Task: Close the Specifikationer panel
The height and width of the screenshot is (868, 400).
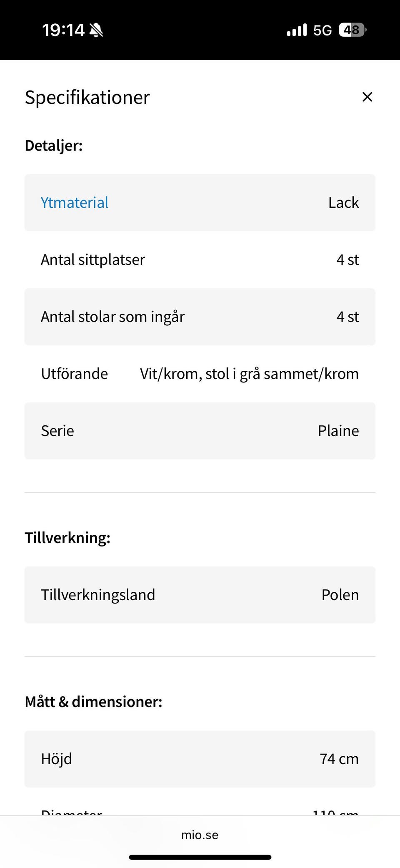Action: point(367,97)
